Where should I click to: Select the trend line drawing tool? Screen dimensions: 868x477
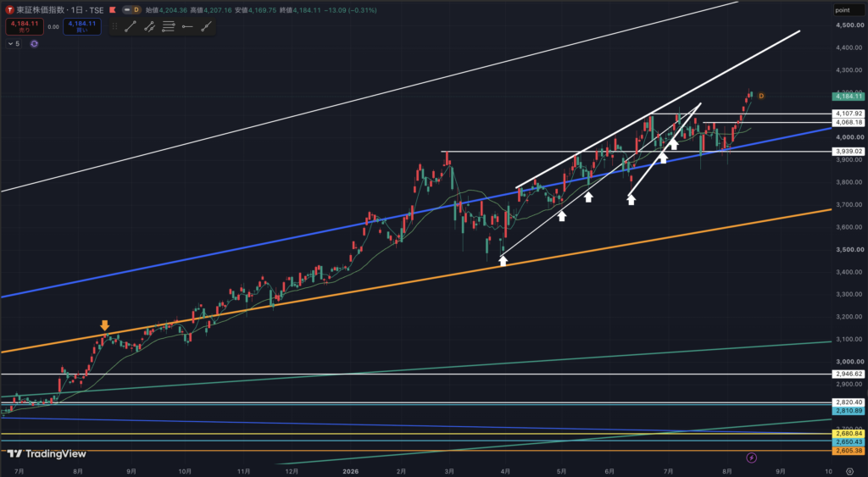130,26
